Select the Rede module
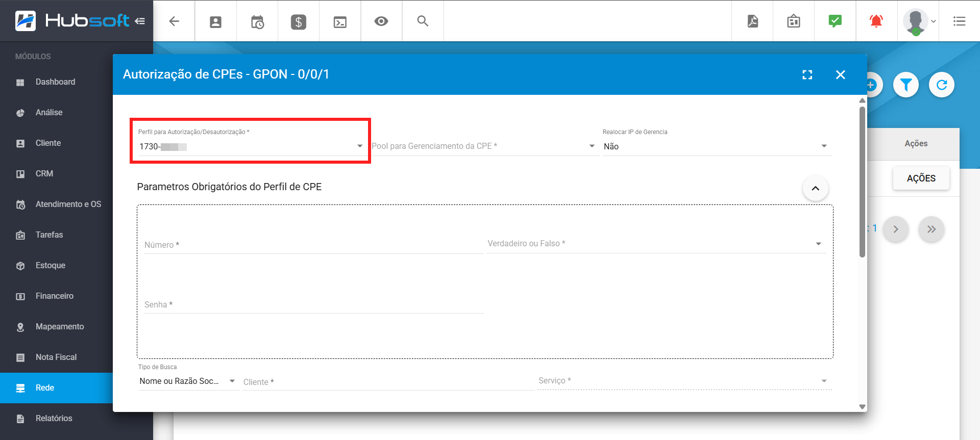This screenshot has height=440, width=980. 56,388
